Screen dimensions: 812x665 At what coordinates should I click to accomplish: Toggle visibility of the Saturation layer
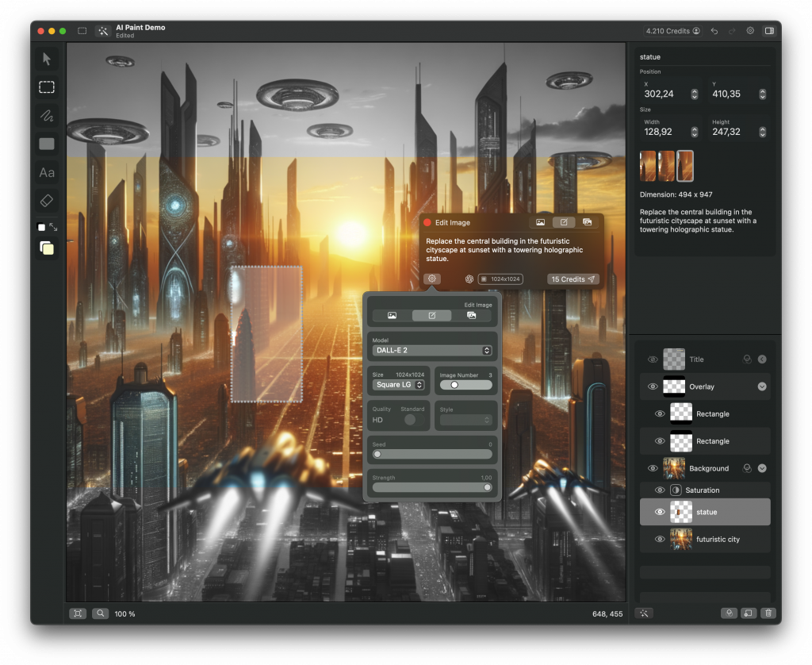point(660,490)
